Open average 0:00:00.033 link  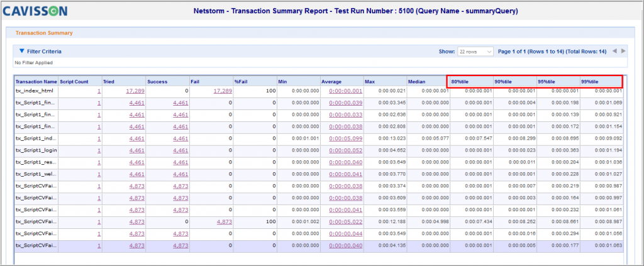point(346,115)
